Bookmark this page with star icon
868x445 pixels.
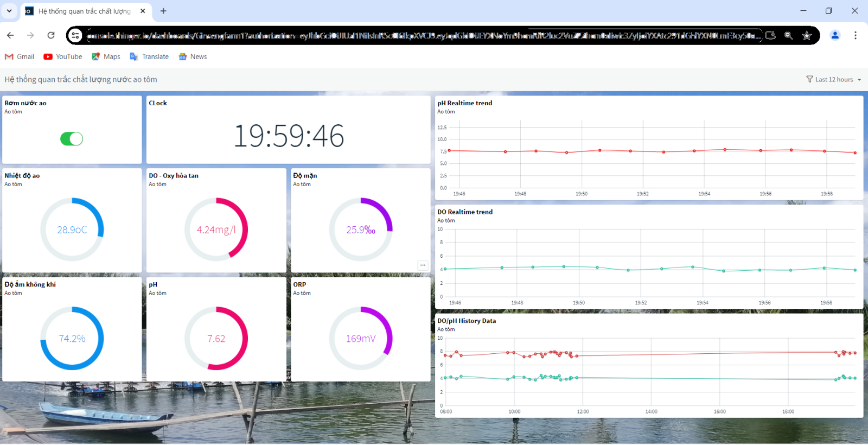coord(807,35)
